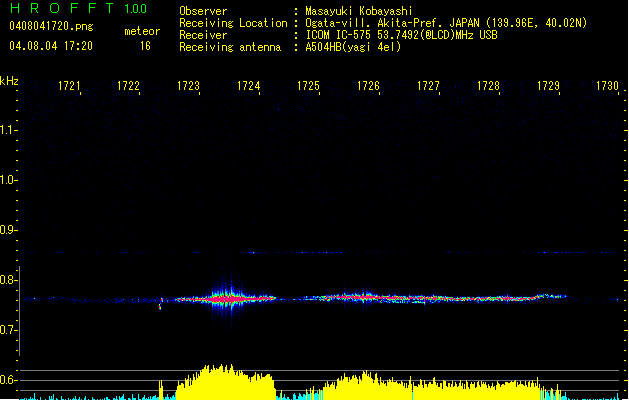Click the Receiving Location value text
629x400 pixels.
coord(446,23)
